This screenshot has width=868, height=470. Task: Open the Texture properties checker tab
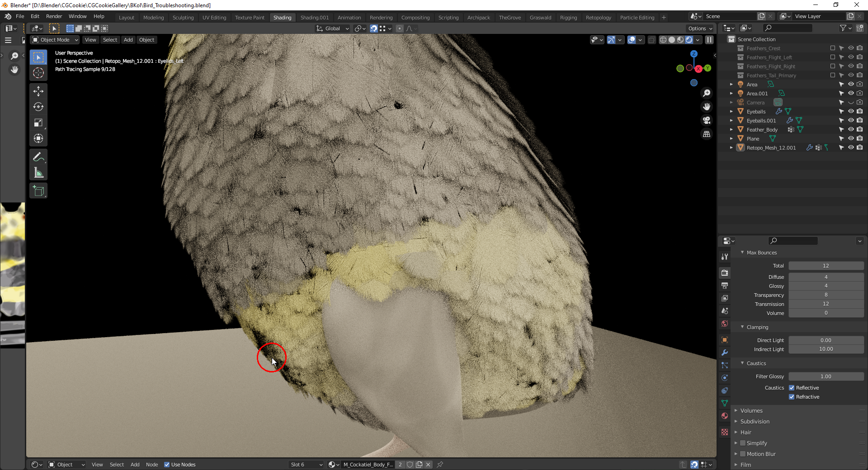coord(725,432)
